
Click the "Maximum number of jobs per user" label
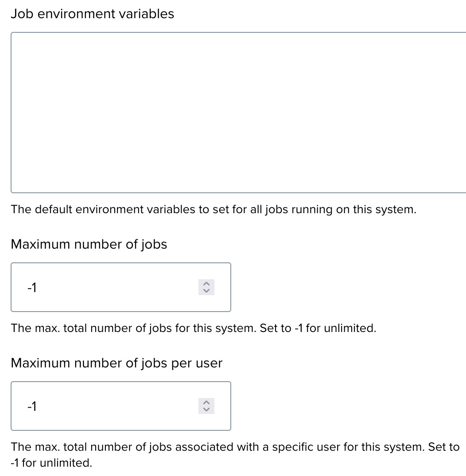pyautogui.click(x=116, y=363)
